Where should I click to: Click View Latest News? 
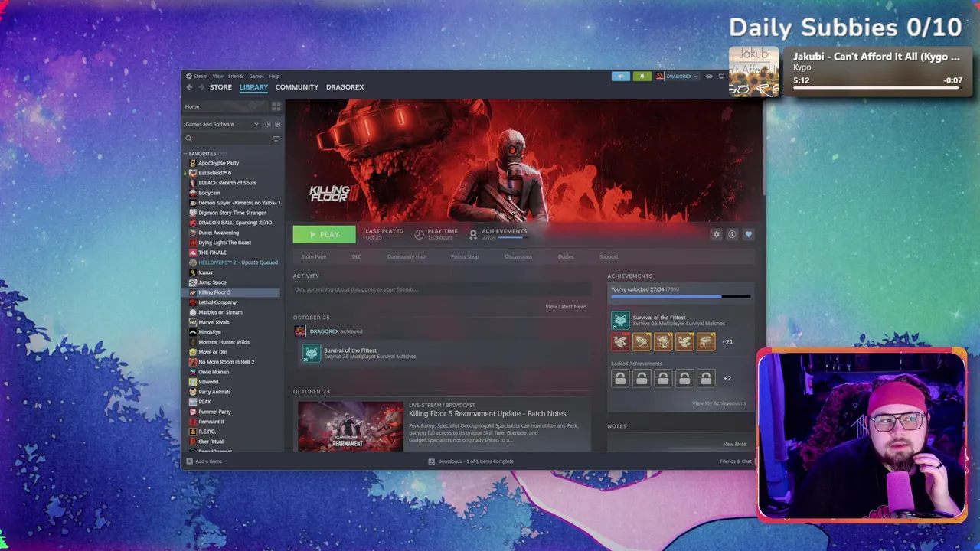tap(566, 307)
